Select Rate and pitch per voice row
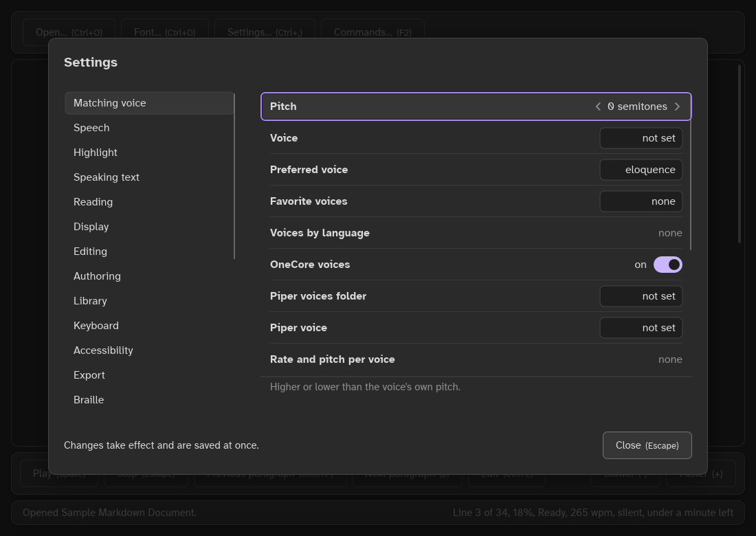This screenshot has height=536, width=756. pos(476,359)
